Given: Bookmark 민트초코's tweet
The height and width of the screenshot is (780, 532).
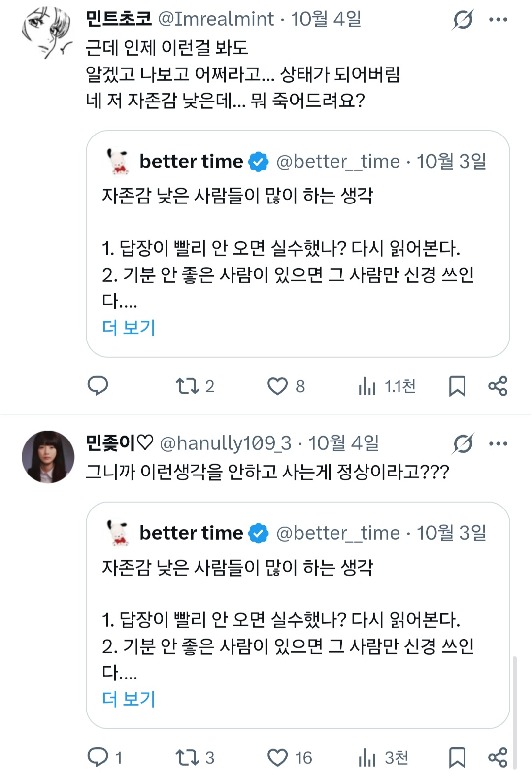Looking at the screenshot, I should (458, 387).
